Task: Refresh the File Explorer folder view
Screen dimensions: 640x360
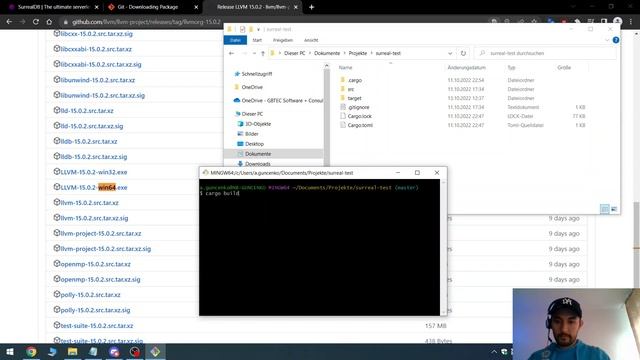Action: [x=463, y=53]
